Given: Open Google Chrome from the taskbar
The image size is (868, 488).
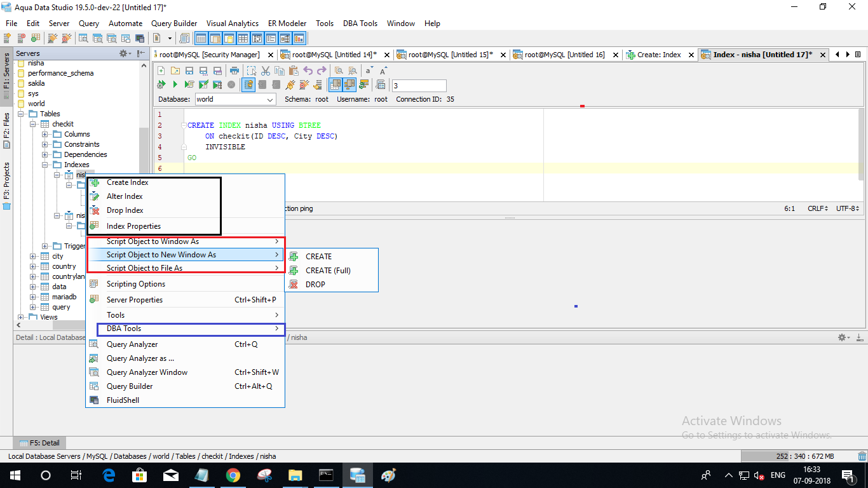Looking at the screenshot, I should pyautogui.click(x=233, y=475).
